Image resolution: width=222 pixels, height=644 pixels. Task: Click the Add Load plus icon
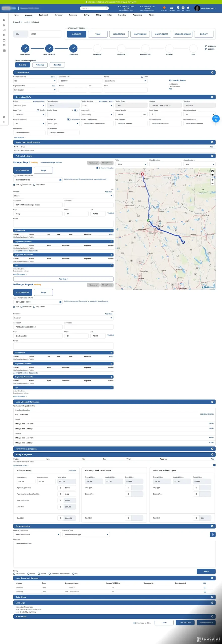coord(164,8)
